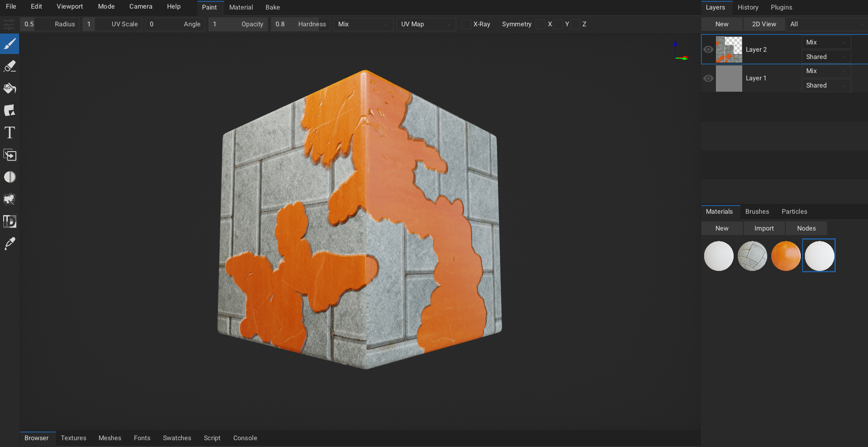This screenshot has width=868, height=447.
Task: Open the Script tab
Action: coord(212,438)
